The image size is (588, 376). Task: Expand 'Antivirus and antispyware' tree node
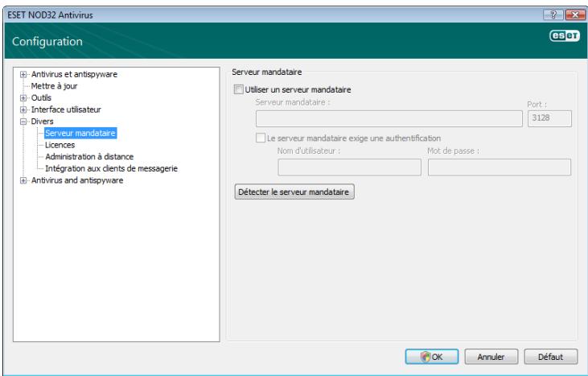(x=23, y=180)
